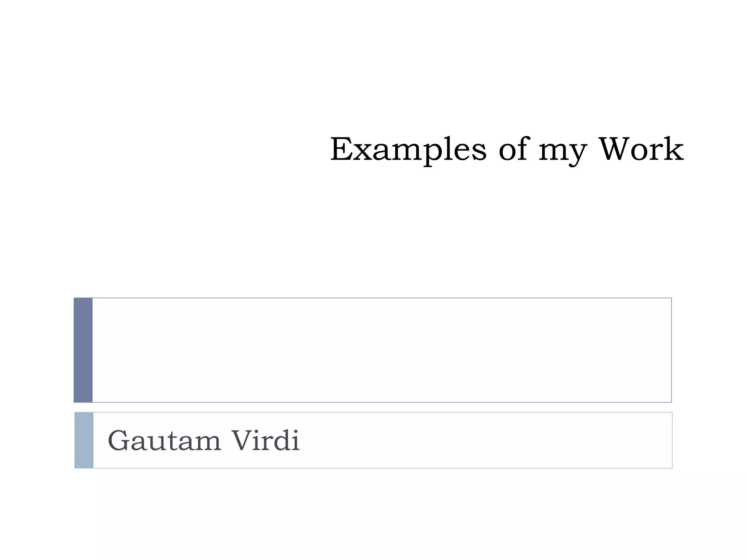This screenshot has width=747, height=560.
Task: Click the gap between the two boxes
Action: tap(373, 407)
